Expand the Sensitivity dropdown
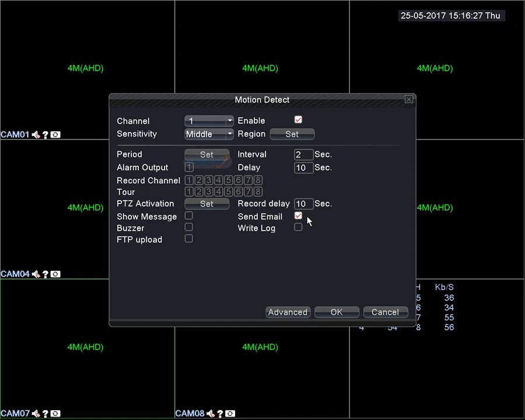This screenshot has width=525, height=420. point(209,134)
